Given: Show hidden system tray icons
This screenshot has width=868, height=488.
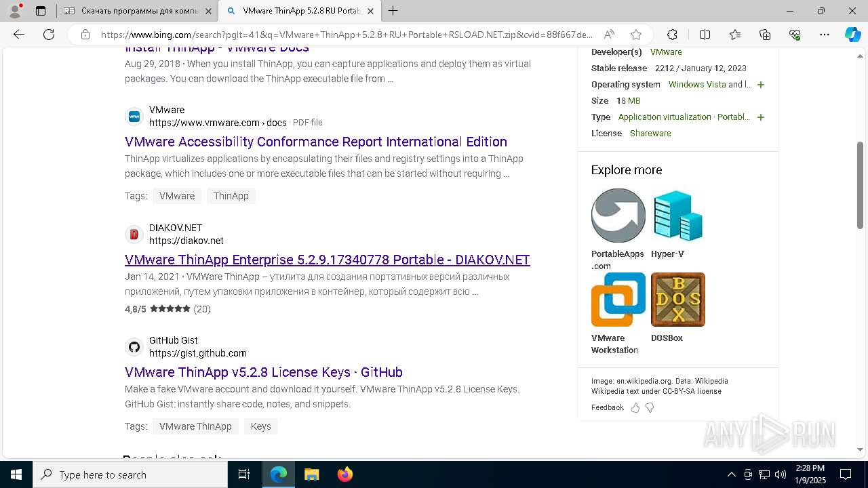Looking at the screenshot, I should [x=731, y=474].
